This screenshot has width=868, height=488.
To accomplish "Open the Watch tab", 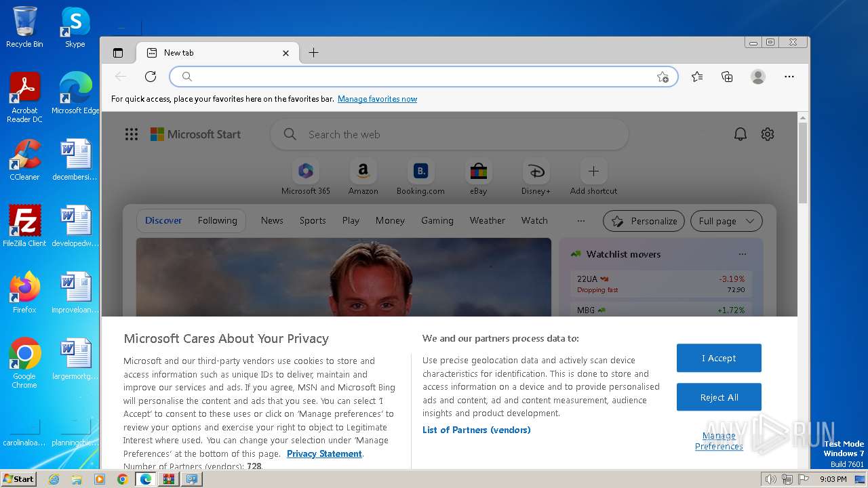I will pyautogui.click(x=534, y=220).
